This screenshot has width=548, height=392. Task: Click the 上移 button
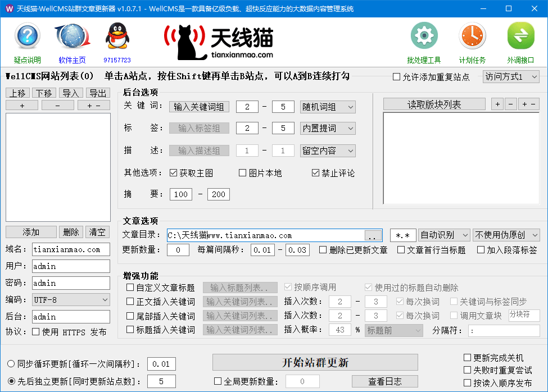pyautogui.click(x=18, y=93)
